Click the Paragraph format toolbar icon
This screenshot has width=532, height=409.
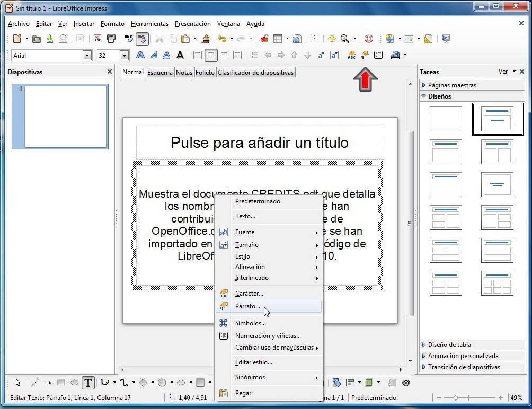tap(365, 55)
